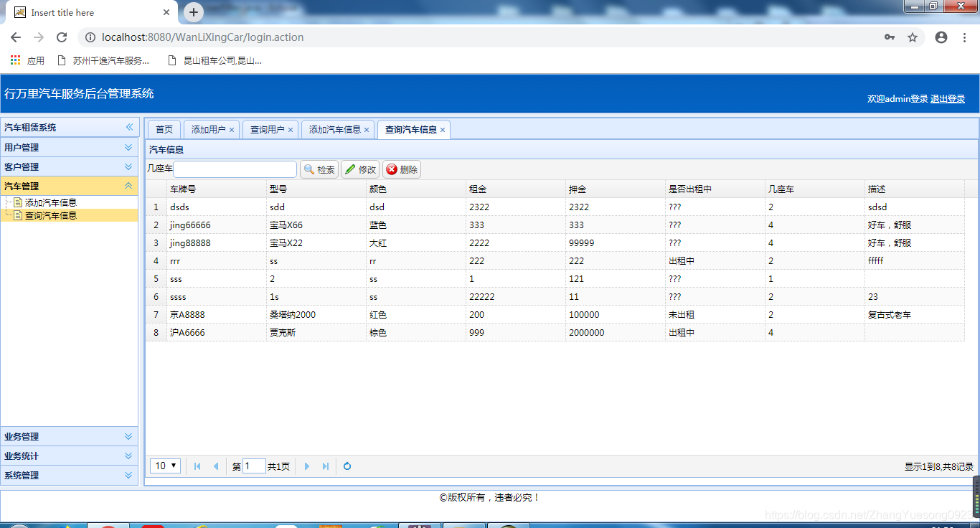Open the 苏州千逸汽车服务 bookmark

pos(103,61)
